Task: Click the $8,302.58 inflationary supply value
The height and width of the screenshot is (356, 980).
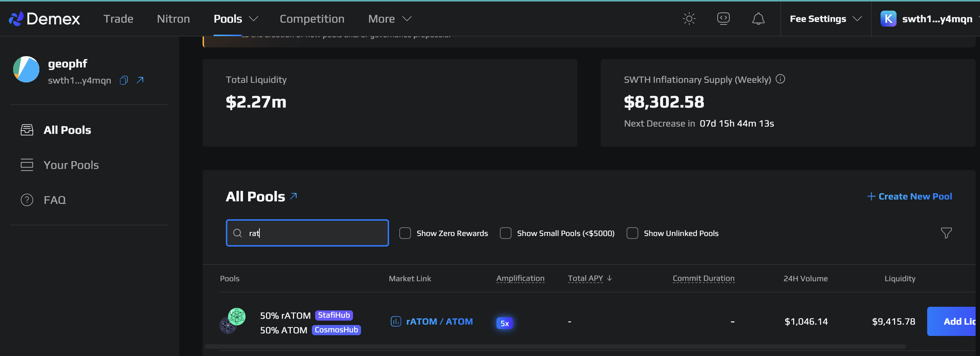Action: pyautogui.click(x=664, y=102)
